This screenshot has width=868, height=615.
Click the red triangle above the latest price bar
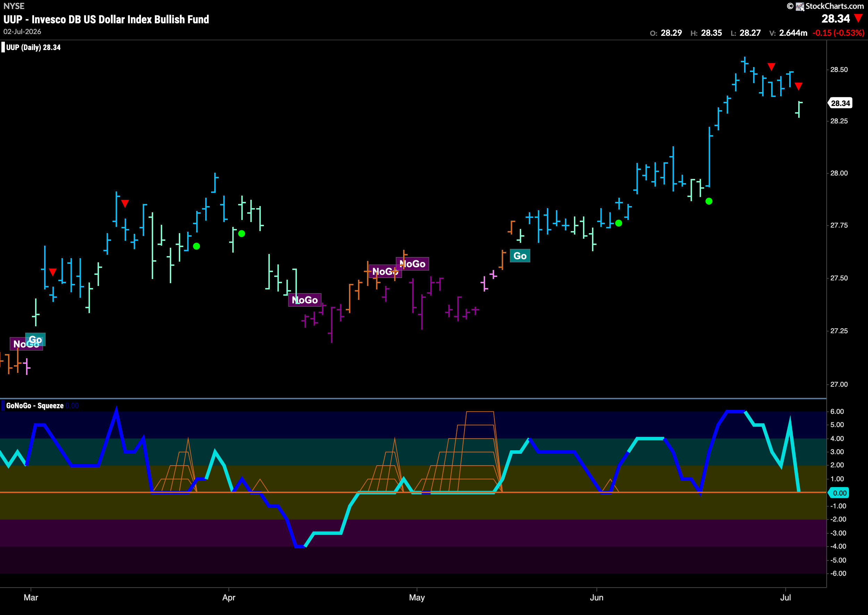click(798, 86)
